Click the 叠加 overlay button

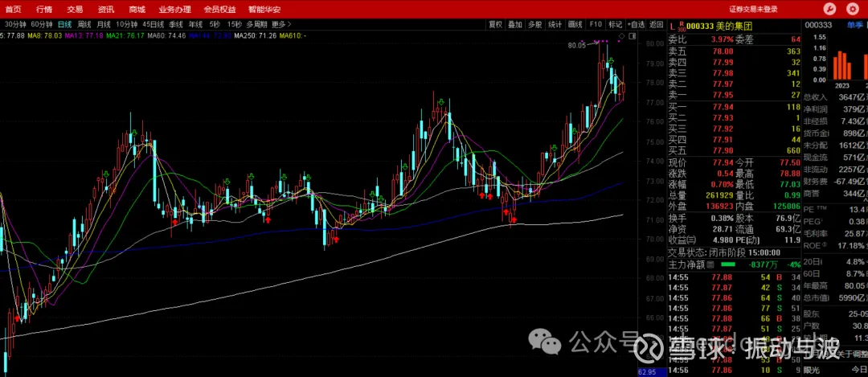coord(515,24)
